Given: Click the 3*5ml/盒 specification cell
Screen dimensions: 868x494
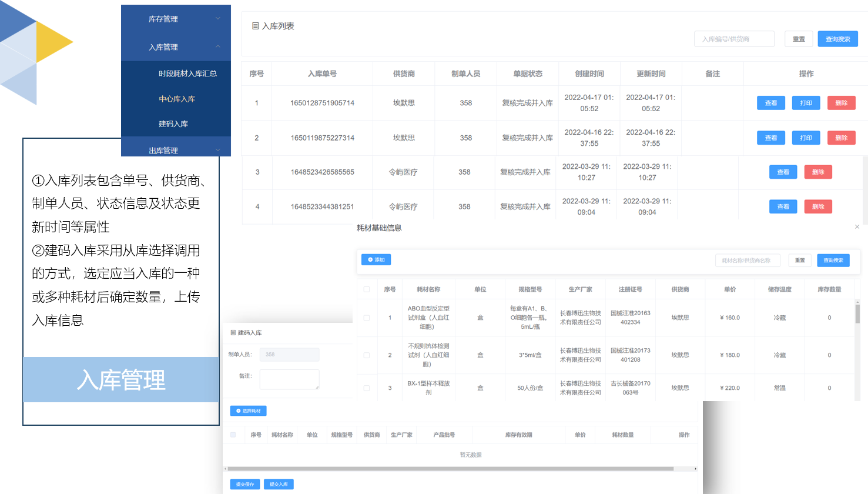Looking at the screenshot, I should (x=530, y=355).
